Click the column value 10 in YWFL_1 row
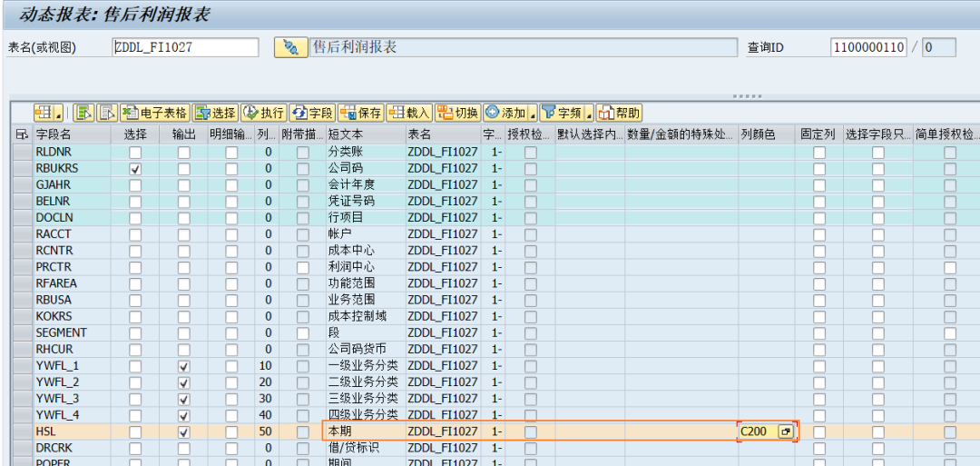 [266, 366]
